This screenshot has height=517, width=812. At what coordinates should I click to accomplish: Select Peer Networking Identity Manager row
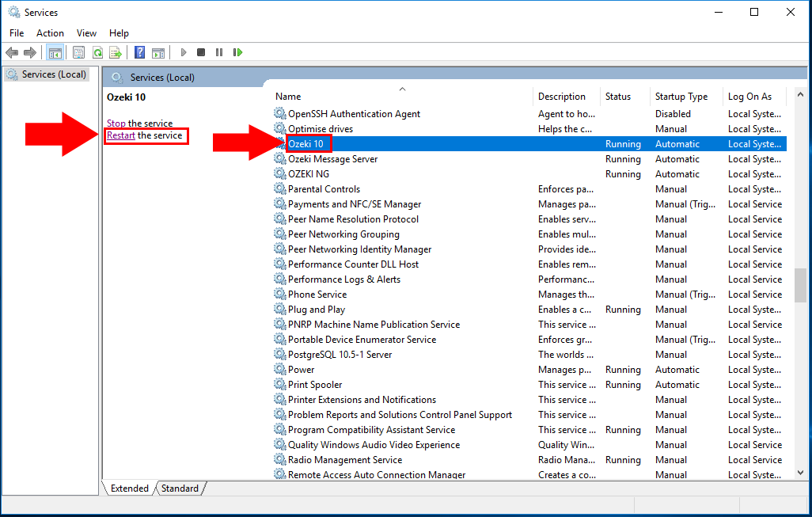[x=529, y=249]
